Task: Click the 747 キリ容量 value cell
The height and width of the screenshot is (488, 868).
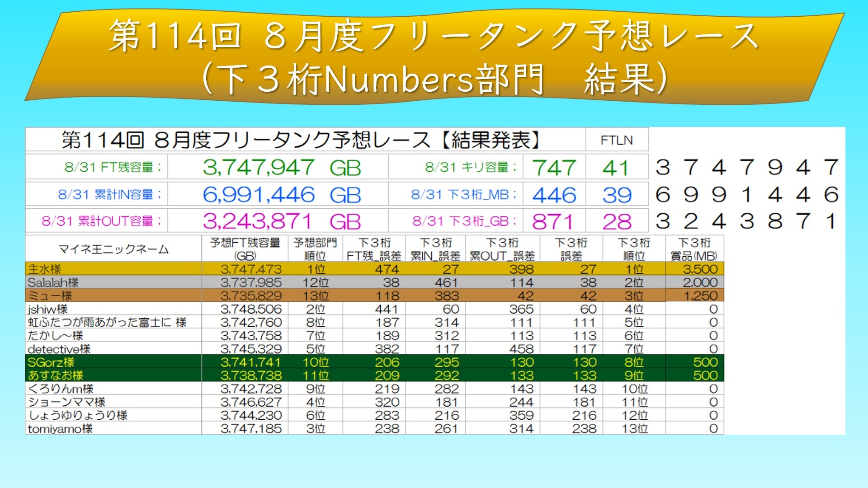Action: coord(554,168)
